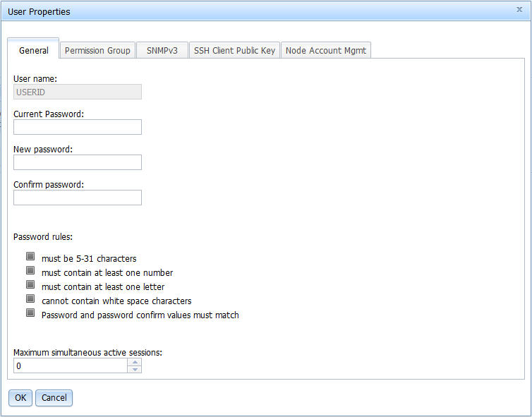Focus the Current Password field
The width and height of the screenshot is (532, 417).
(x=78, y=127)
